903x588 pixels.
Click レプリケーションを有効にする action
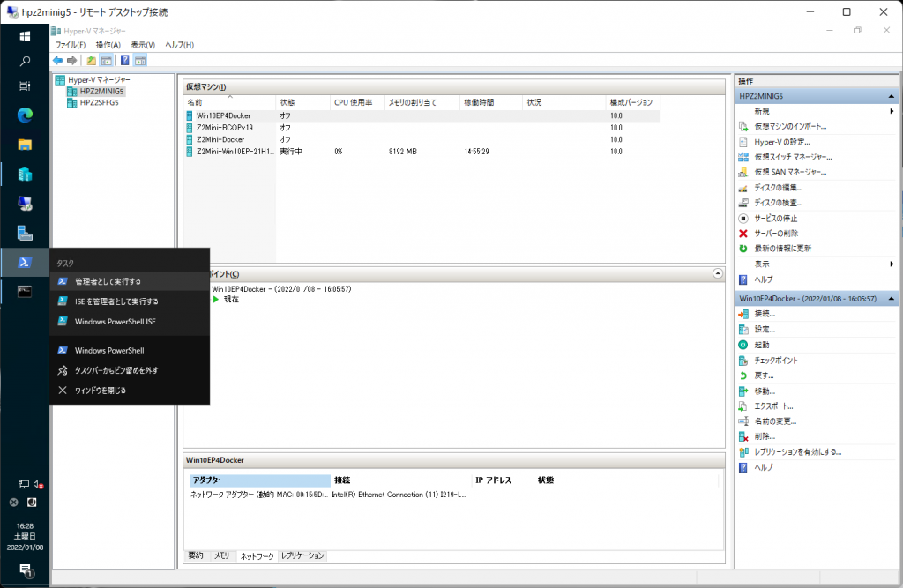[x=797, y=452]
